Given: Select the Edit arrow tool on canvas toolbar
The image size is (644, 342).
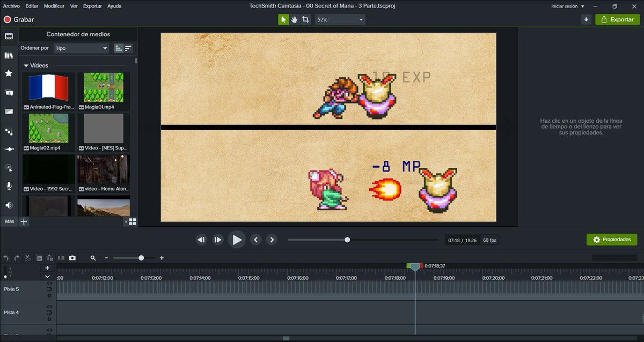Looking at the screenshot, I should click(x=283, y=19).
